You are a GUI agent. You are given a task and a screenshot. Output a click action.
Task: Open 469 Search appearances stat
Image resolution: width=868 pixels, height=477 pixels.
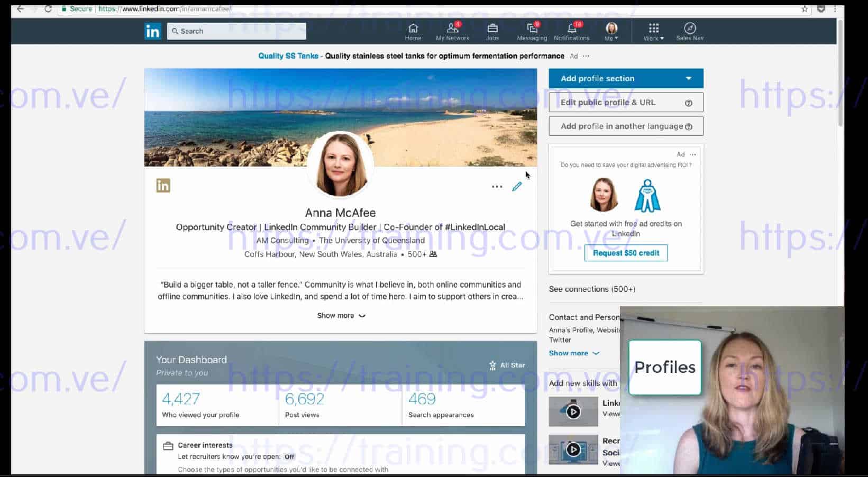[x=463, y=405]
